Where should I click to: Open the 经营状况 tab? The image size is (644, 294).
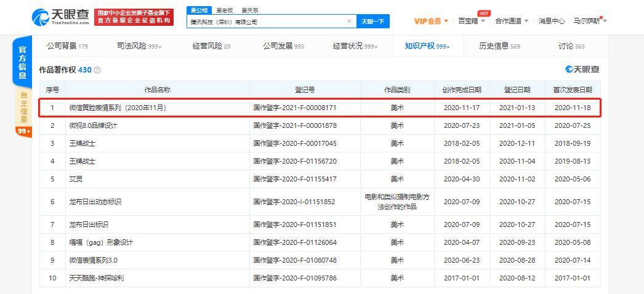(x=355, y=46)
